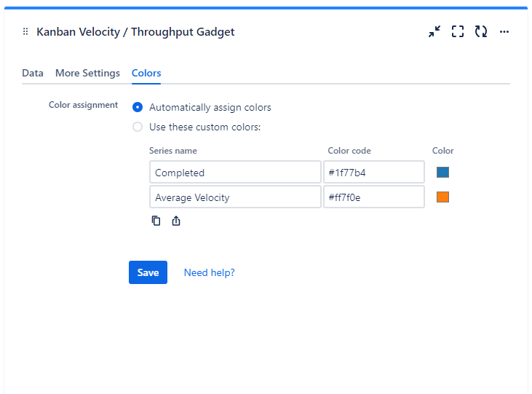Open the Need help? link

209,272
